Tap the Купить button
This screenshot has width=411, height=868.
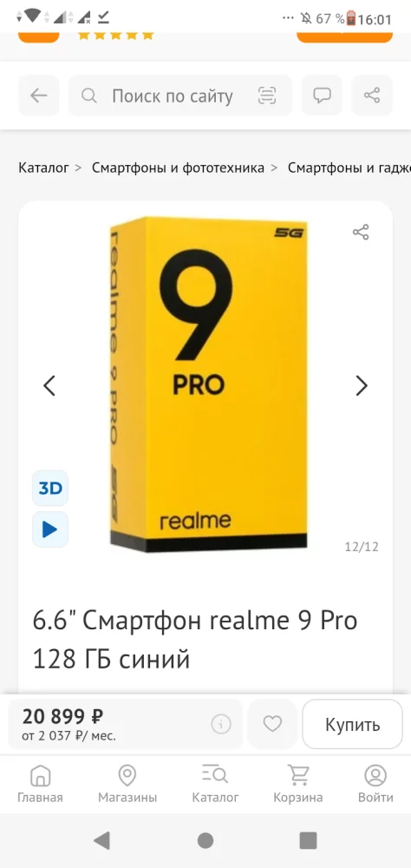tap(352, 724)
